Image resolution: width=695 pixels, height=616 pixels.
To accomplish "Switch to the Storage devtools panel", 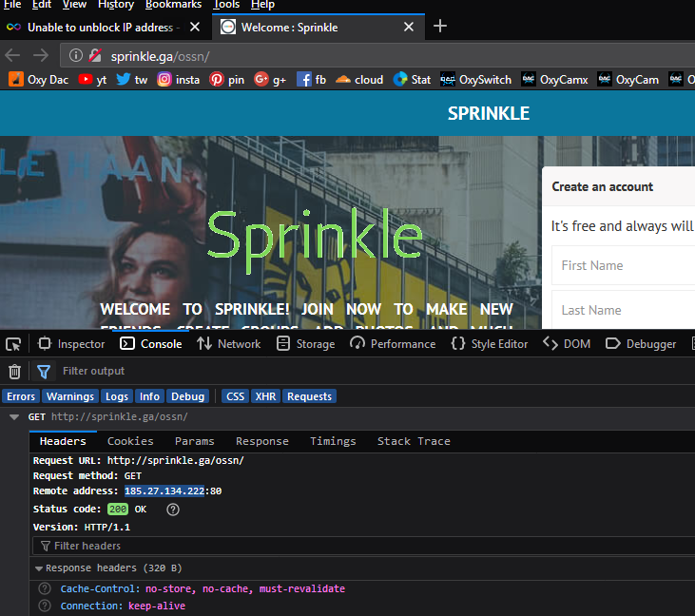I will (x=306, y=344).
